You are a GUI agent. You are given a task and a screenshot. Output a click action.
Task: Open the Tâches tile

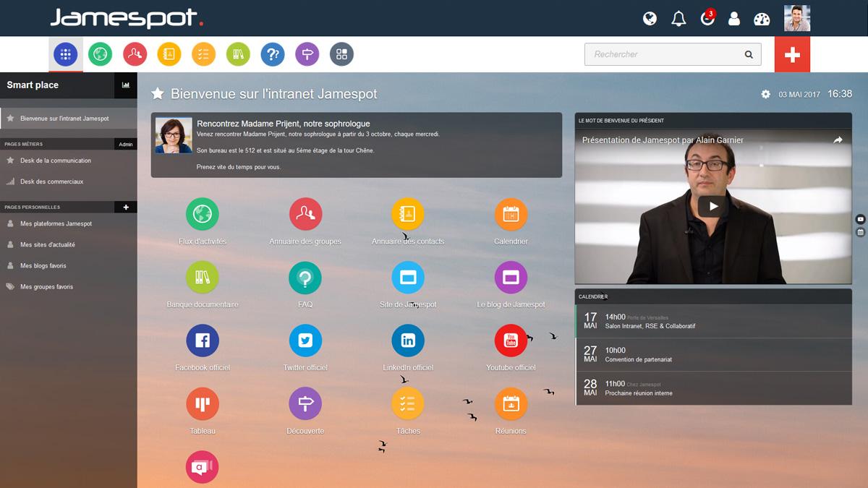click(408, 404)
